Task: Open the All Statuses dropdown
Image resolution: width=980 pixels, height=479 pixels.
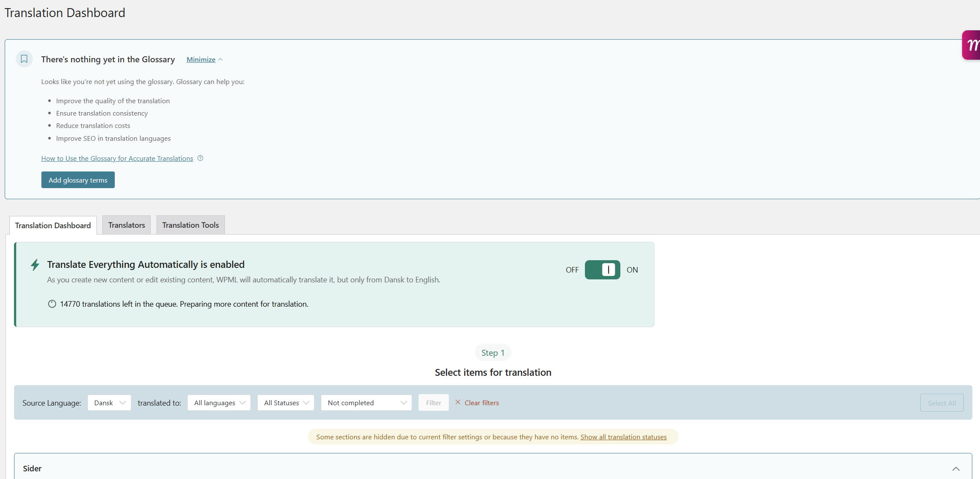Action: point(286,403)
